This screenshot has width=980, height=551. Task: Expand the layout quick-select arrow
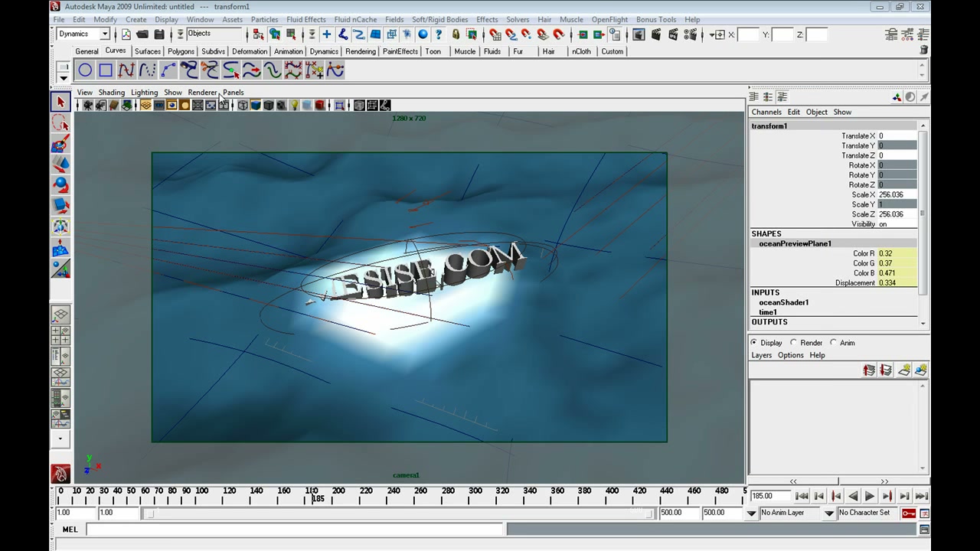60,439
